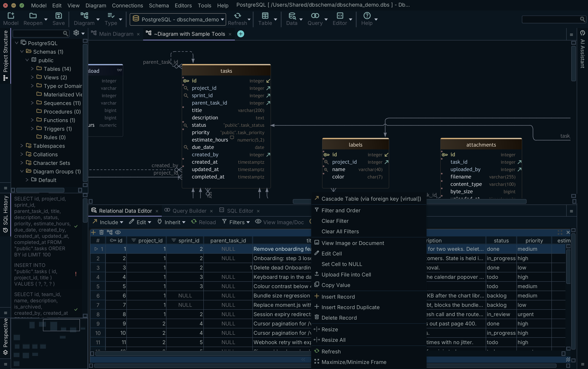Click the Diagram toolbar icon
The height and width of the screenshot is (369, 588).
(x=84, y=16)
